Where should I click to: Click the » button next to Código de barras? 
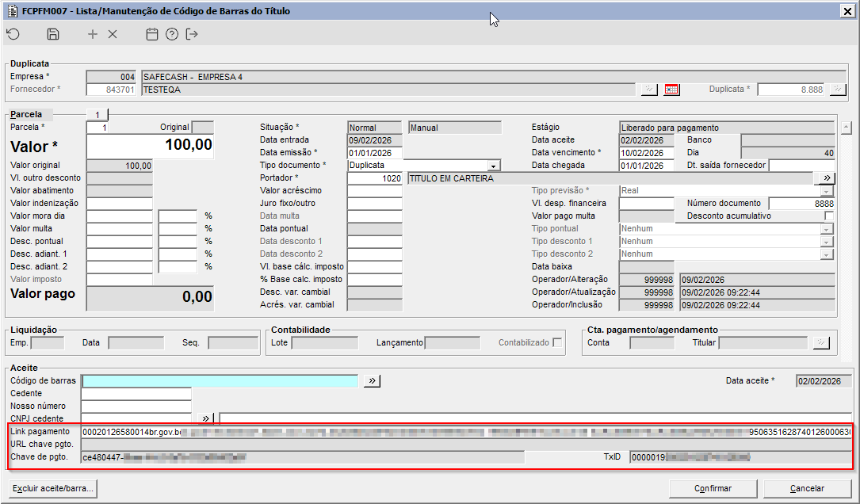pos(372,380)
